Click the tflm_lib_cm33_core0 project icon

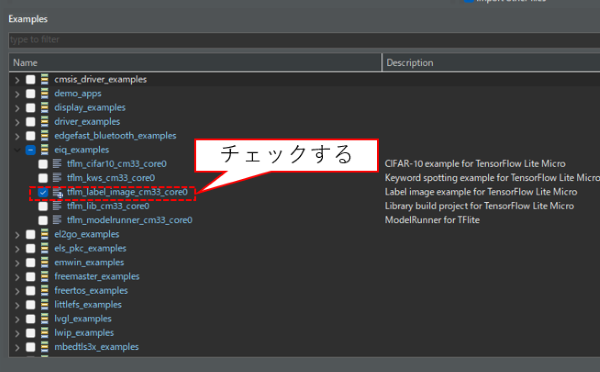point(57,206)
